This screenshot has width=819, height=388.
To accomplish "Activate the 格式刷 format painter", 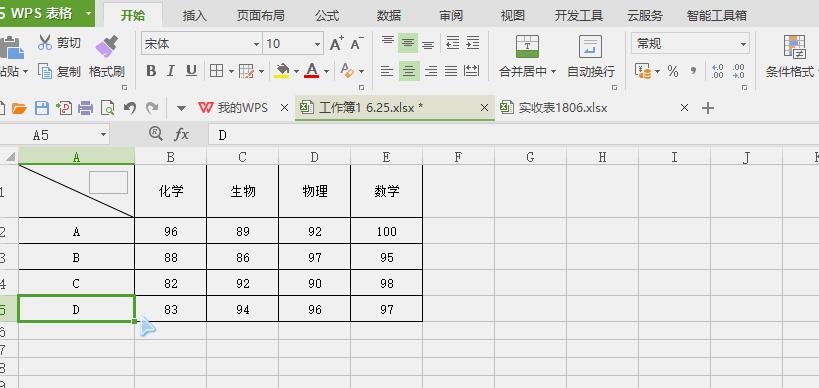I will 107,57.
